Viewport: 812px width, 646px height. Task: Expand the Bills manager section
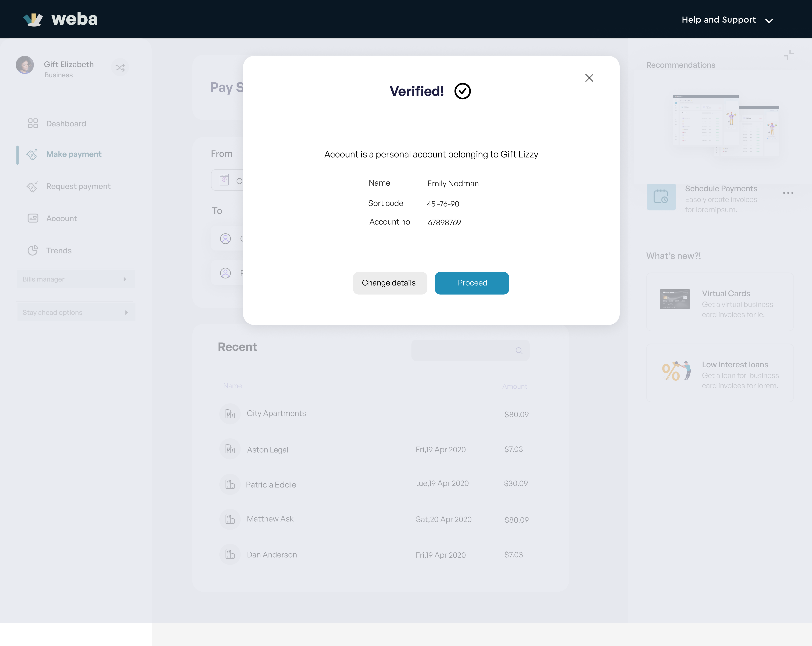75,279
